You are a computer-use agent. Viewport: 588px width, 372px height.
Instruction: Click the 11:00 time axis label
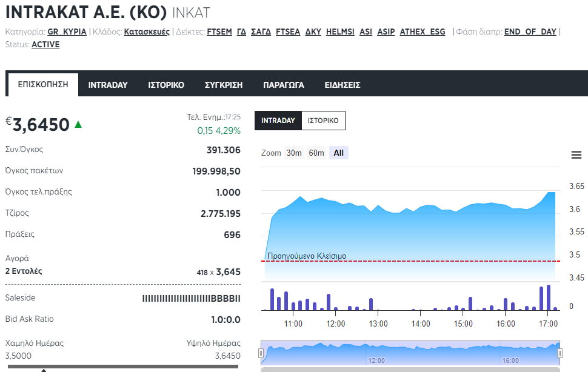[293, 324]
